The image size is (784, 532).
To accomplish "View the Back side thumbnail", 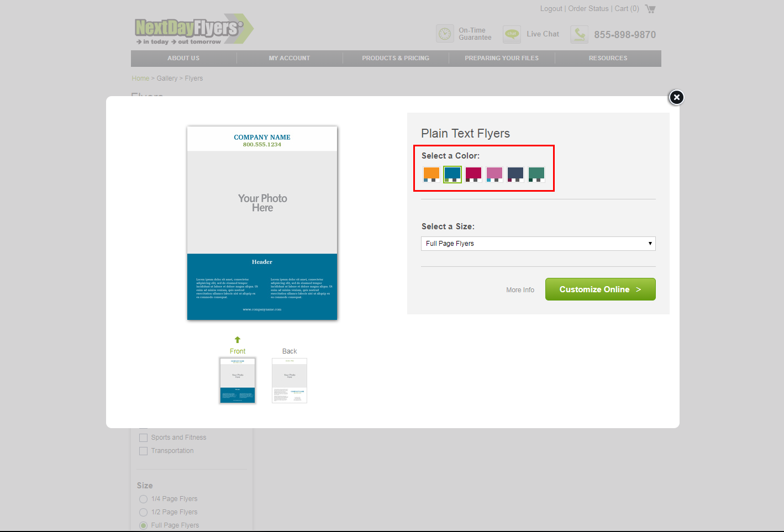I will pyautogui.click(x=290, y=381).
